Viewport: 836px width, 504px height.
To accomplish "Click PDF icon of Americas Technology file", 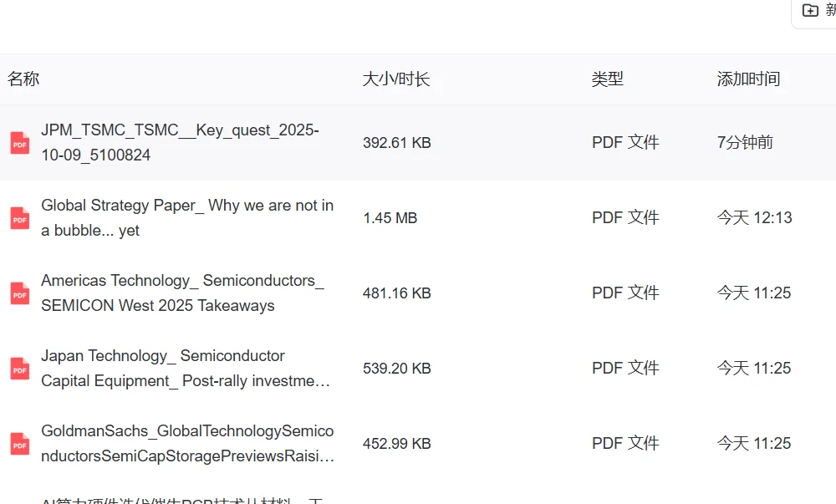I will [x=20, y=293].
